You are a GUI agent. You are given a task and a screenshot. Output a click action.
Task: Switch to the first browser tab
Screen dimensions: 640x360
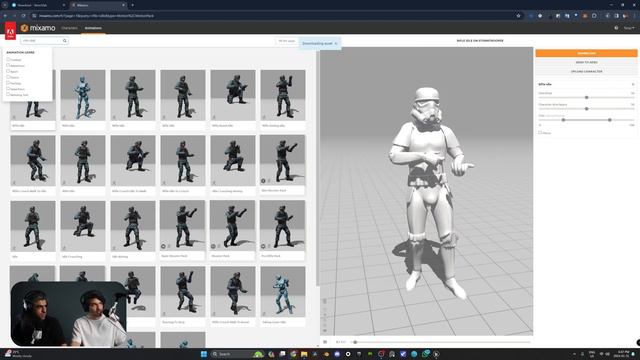(x=37, y=5)
